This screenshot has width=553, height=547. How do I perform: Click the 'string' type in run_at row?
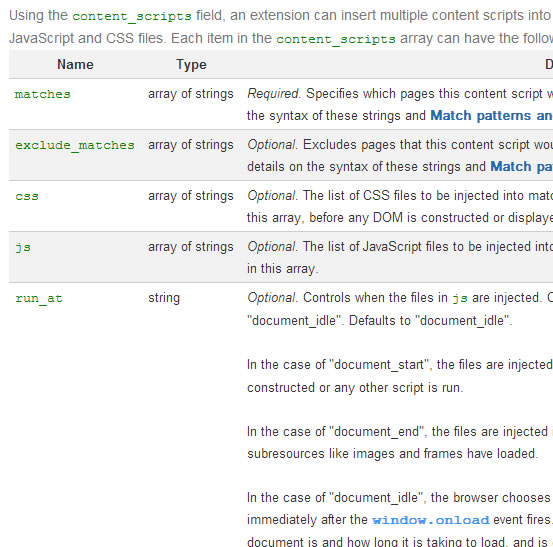click(164, 298)
